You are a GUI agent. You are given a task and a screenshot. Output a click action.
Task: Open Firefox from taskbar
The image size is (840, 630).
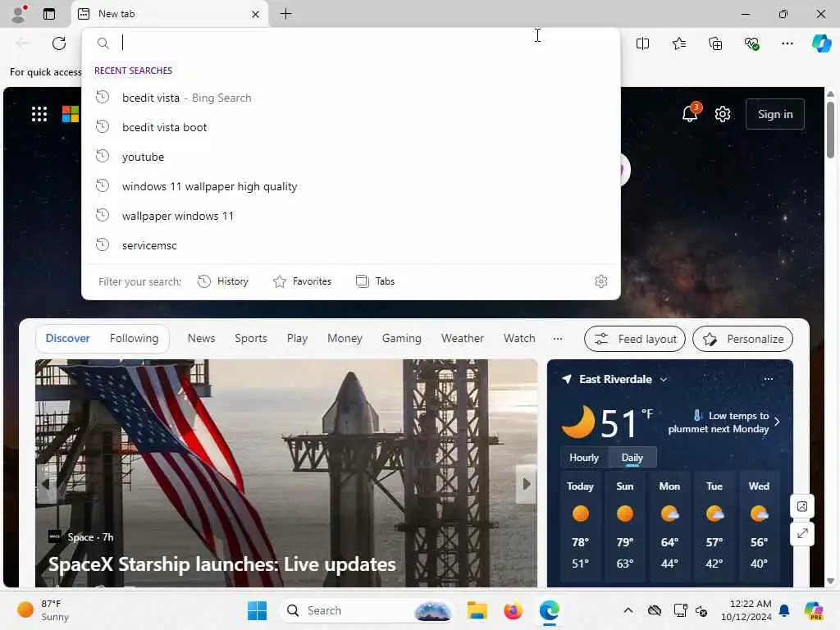pos(514,610)
